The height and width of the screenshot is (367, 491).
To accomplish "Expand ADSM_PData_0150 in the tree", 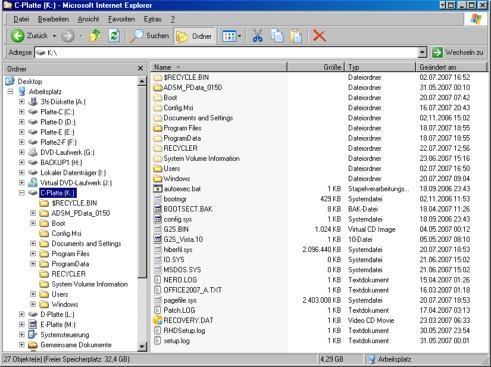I will click(33, 213).
